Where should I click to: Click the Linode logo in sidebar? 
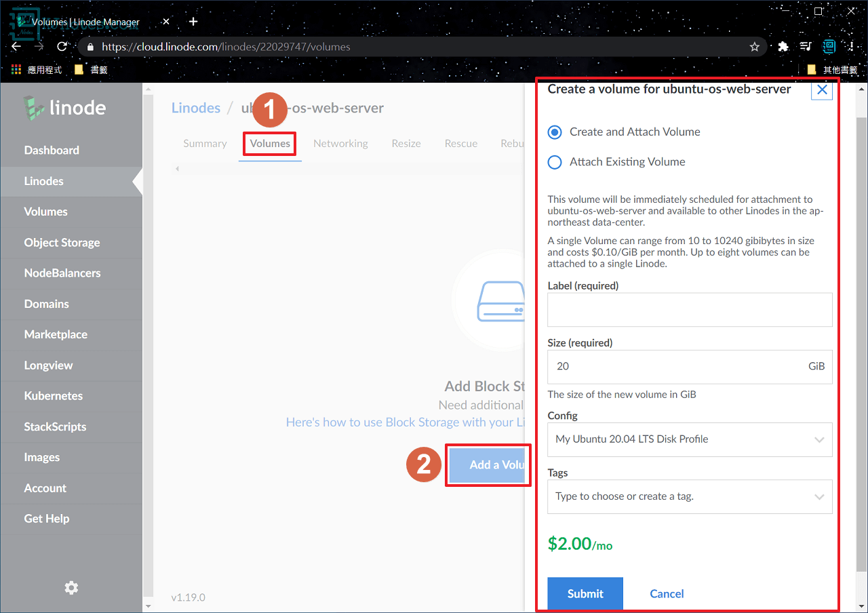[64, 108]
